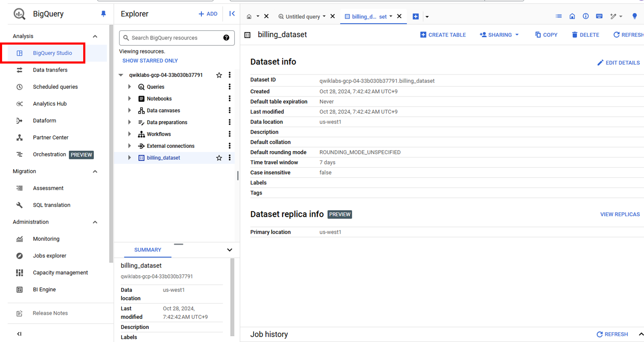Switch to the home tab
Screen dimensions: 644x342
[249, 17]
